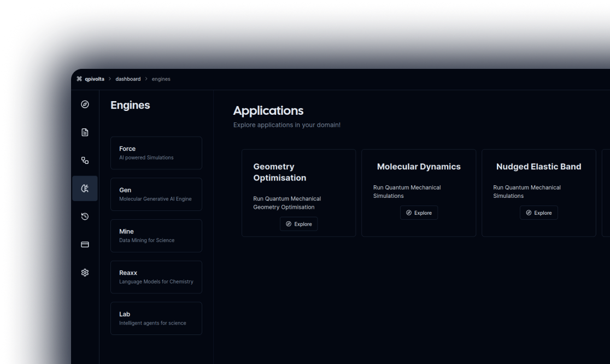Explore Nudged Elastic Band application
This screenshot has width=610, height=364.
(x=539, y=213)
